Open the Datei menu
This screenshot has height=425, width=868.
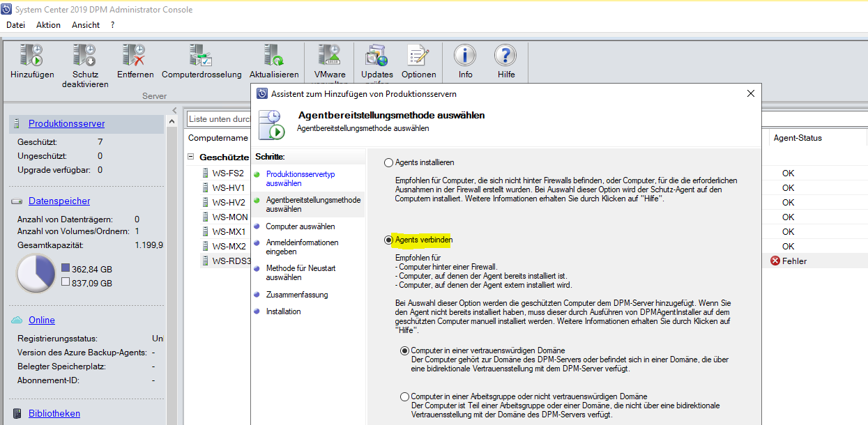pyautogui.click(x=15, y=24)
